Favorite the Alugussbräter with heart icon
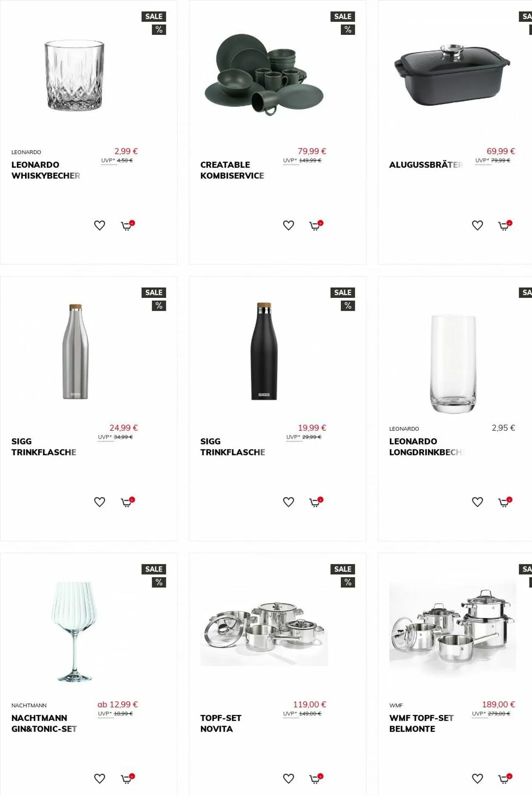The height and width of the screenshot is (795, 532). click(x=478, y=226)
